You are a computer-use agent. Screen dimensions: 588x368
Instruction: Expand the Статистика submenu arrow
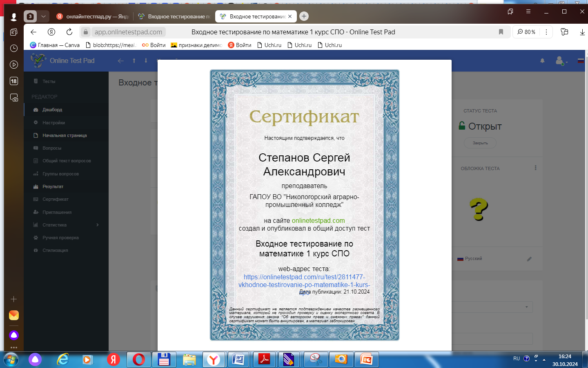pyautogui.click(x=98, y=225)
